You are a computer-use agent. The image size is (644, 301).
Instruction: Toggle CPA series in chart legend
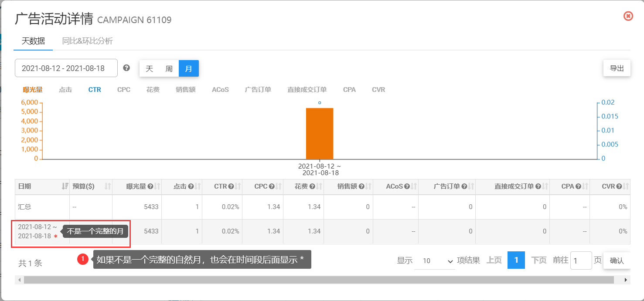(x=349, y=90)
